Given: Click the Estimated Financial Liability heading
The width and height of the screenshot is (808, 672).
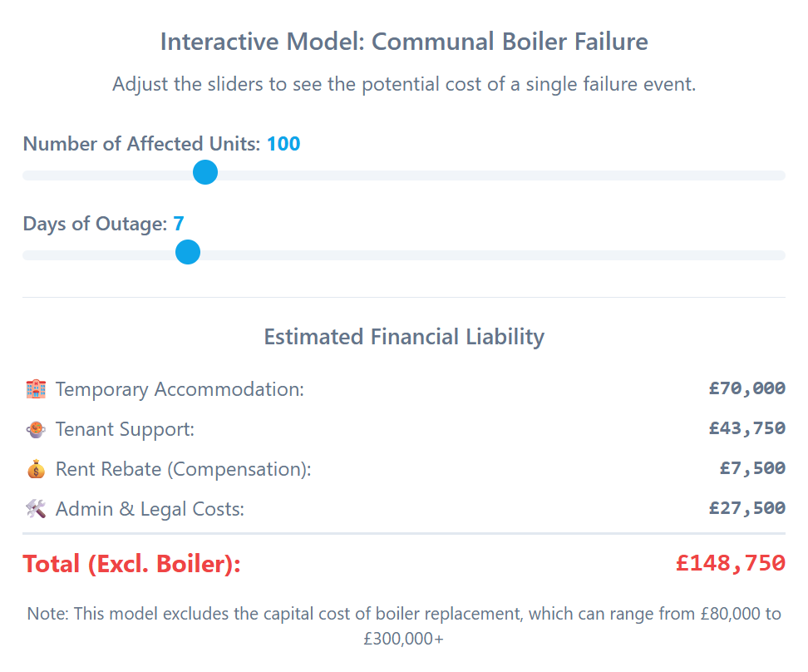Looking at the screenshot, I should [x=404, y=337].
